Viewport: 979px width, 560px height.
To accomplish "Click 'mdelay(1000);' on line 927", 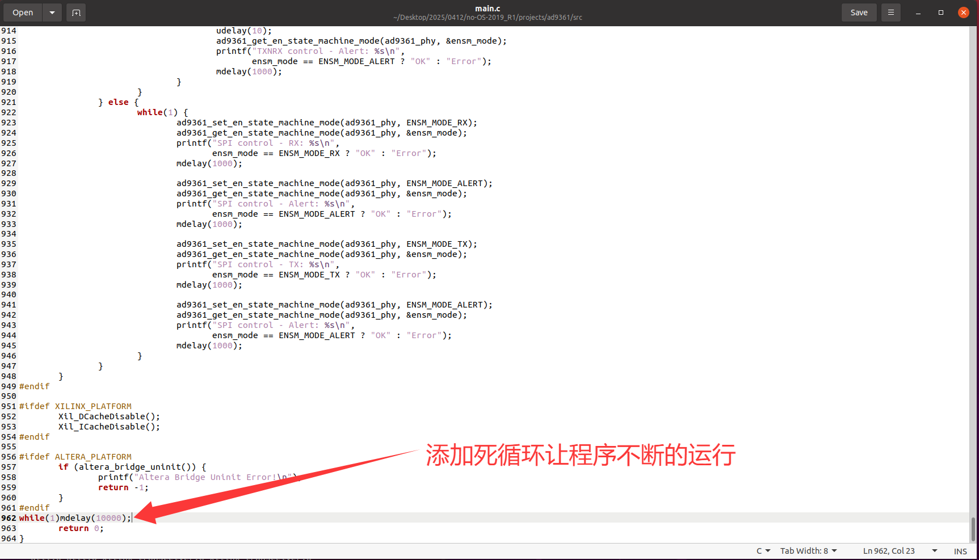I will [x=209, y=163].
